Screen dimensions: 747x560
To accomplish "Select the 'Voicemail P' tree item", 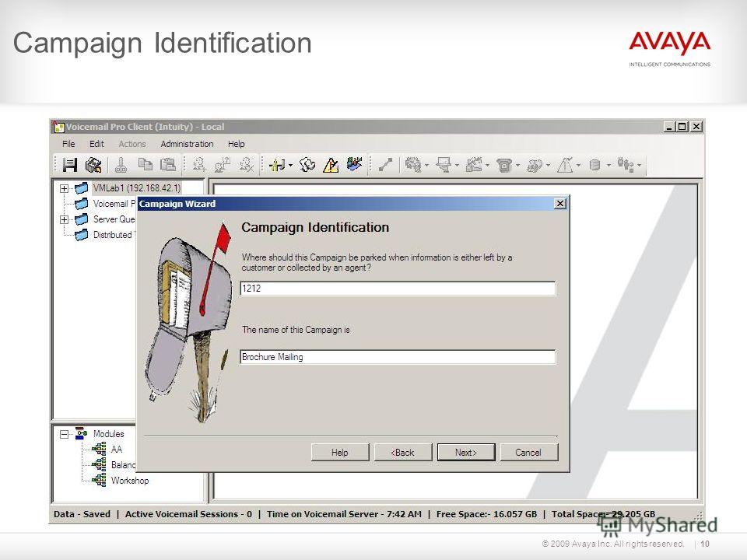I will [114, 204].
